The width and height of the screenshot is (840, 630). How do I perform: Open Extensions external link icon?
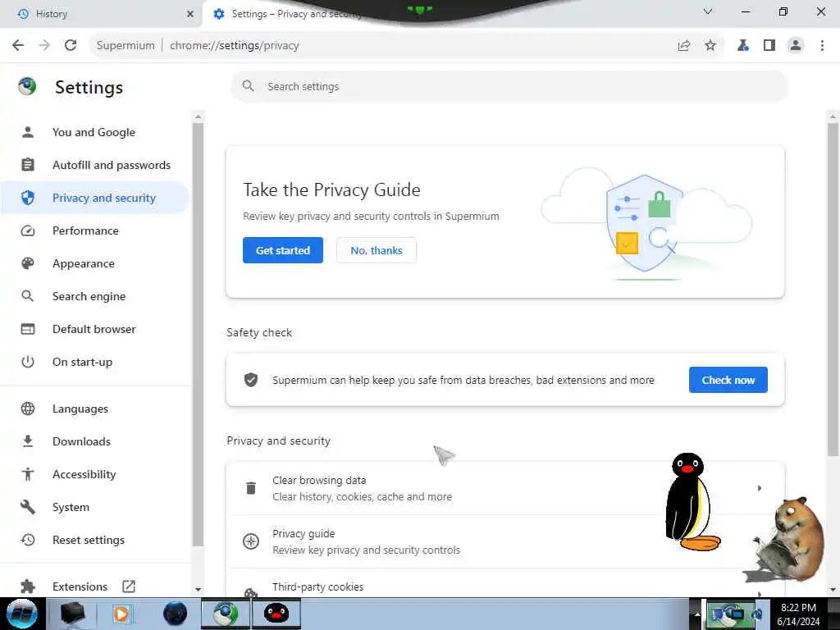click(x=129, y=587)
